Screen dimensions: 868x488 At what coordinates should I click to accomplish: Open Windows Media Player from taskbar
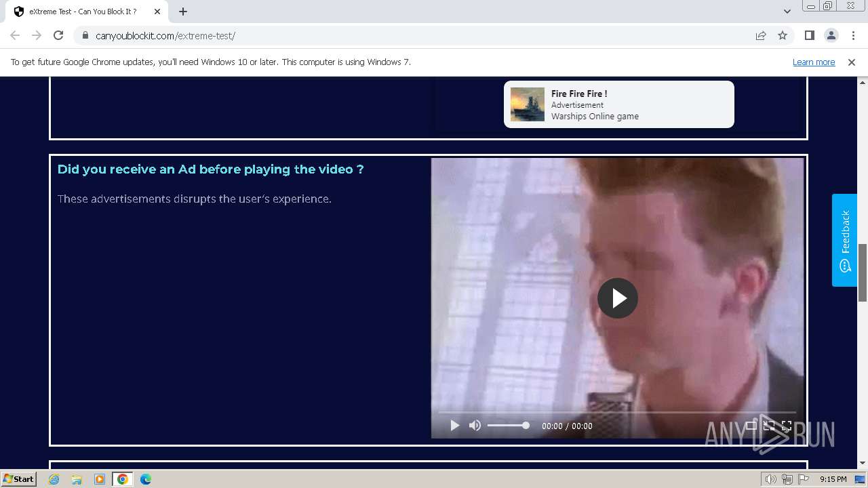100,479
